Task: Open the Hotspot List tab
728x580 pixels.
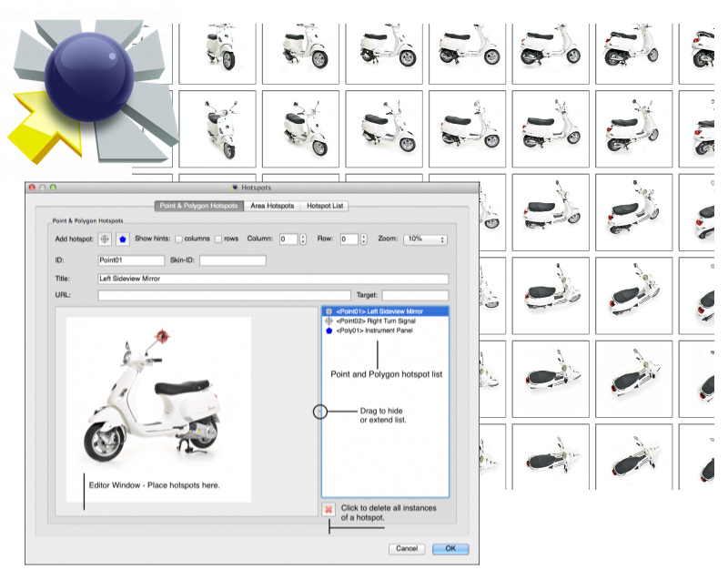Action: (325, 206)
